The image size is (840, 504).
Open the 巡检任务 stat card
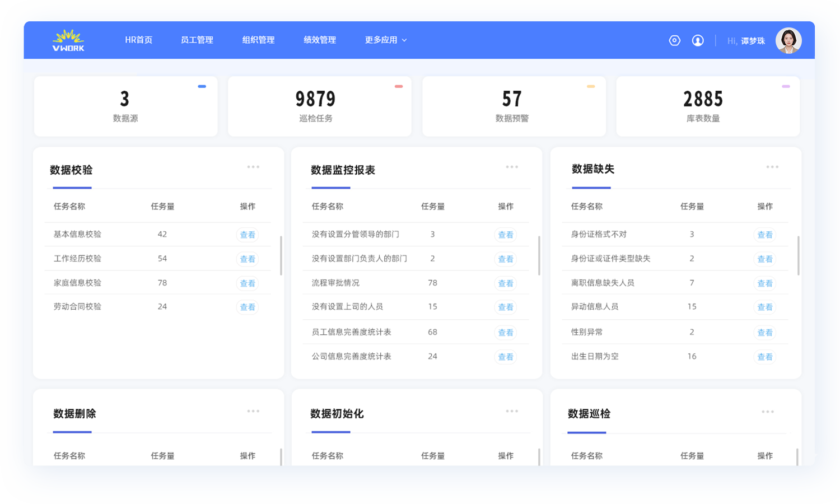(x=320, y=106)
